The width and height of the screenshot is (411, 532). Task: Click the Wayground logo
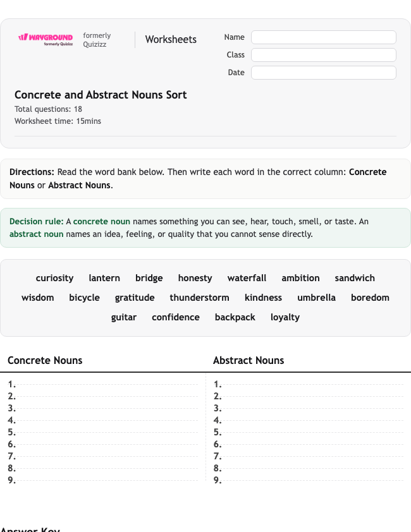(46, 39)
